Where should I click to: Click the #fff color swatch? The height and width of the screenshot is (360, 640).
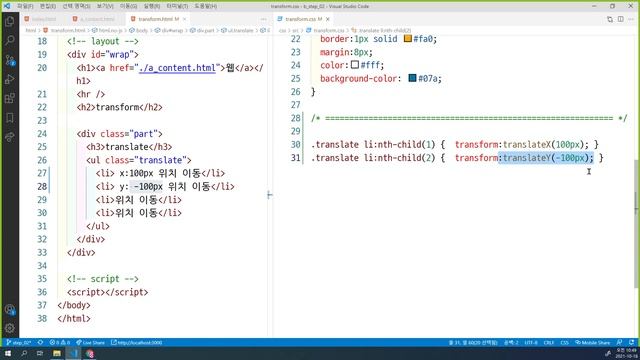point(355,64)
